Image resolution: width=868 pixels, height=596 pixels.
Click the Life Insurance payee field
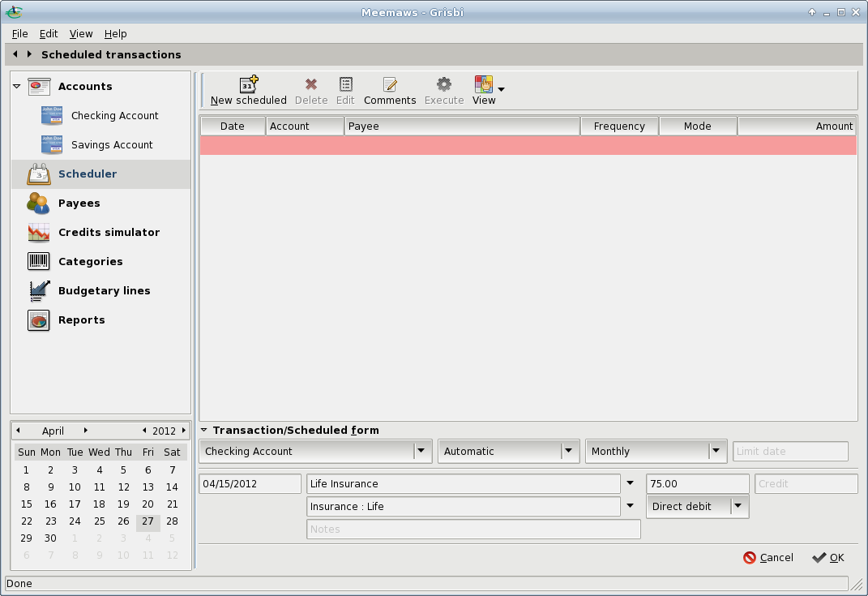[464, 483]
